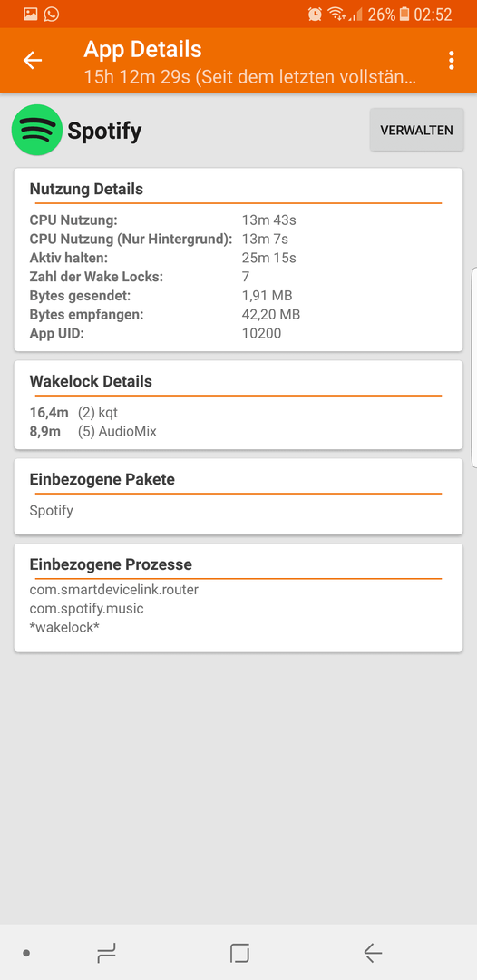477x980 pixels.
Task: Tap the Spotify package under Einbezogene Pakete
Action: pos(51,511)
